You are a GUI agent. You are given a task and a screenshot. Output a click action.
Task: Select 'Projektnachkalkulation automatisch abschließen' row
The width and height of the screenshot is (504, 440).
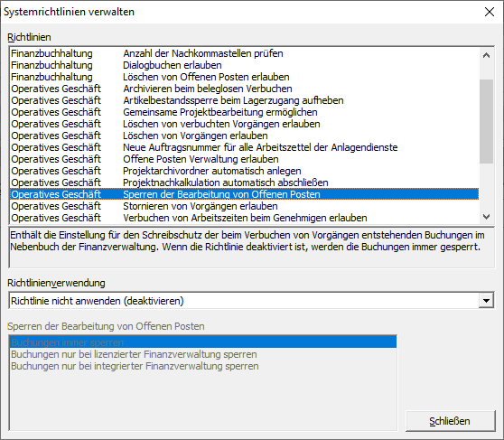click(244, 183)
